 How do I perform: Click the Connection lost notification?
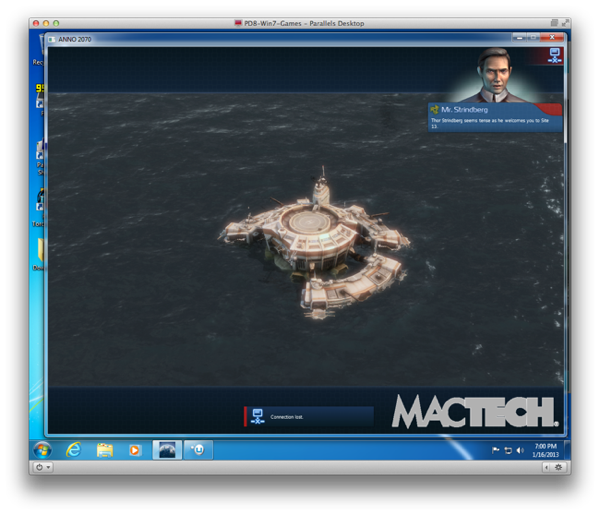point(309,416)
